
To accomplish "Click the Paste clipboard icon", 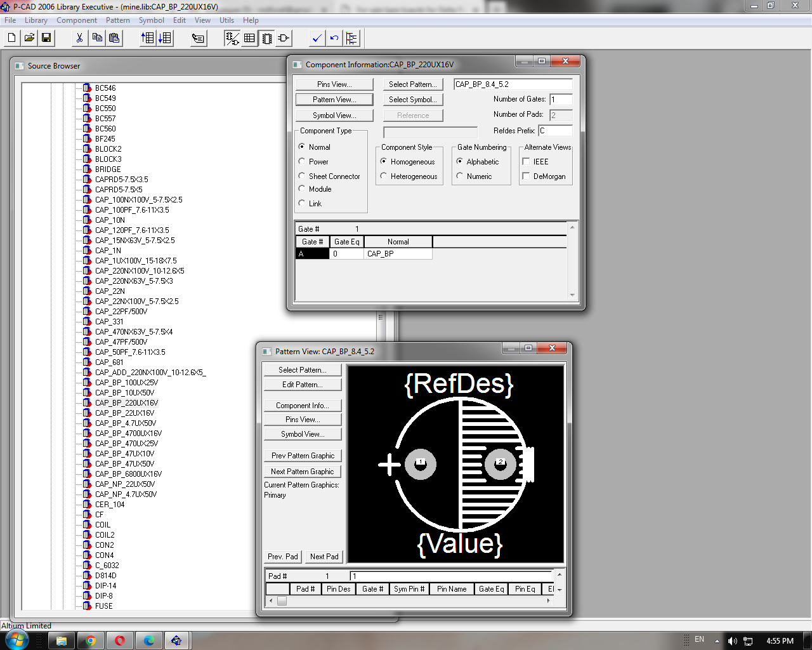I will point(114,38).
